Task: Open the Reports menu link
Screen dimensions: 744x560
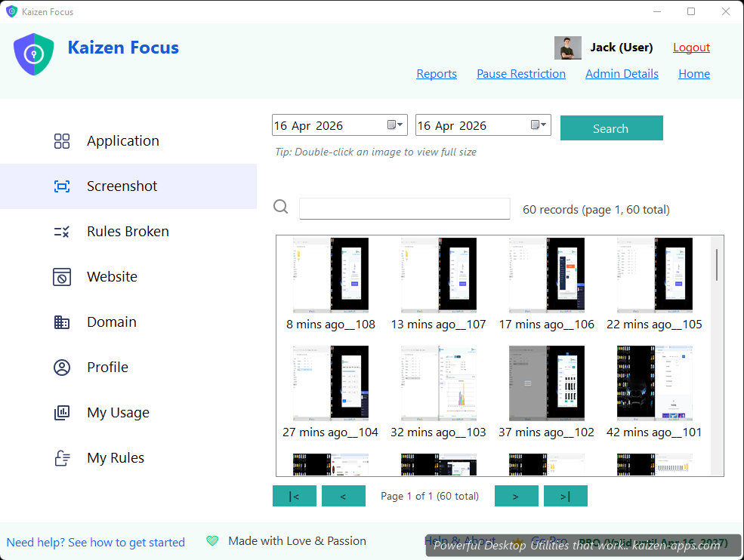Action: pos(437,74)
